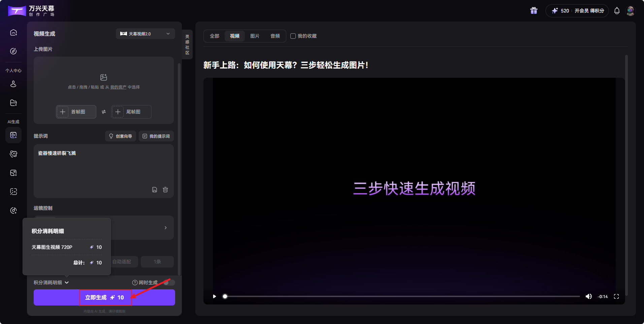This screenshot has height=324, width=644.
Task: Click the swap icon between 首帧图 and 尾帧图
Action: (x=103, y=111)
